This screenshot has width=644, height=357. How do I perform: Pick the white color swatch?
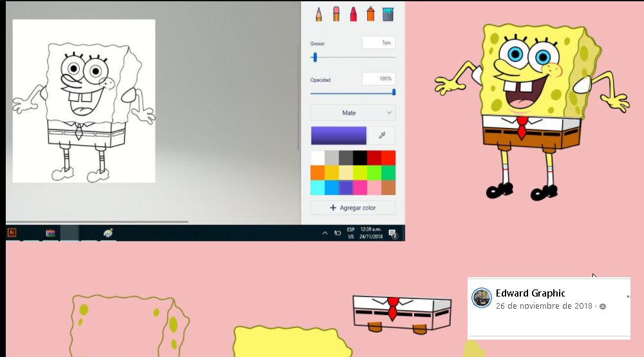click(317, 158)
